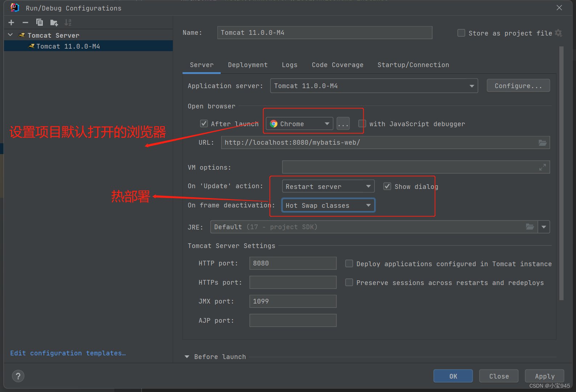Switch to the Logs tab

290,65
